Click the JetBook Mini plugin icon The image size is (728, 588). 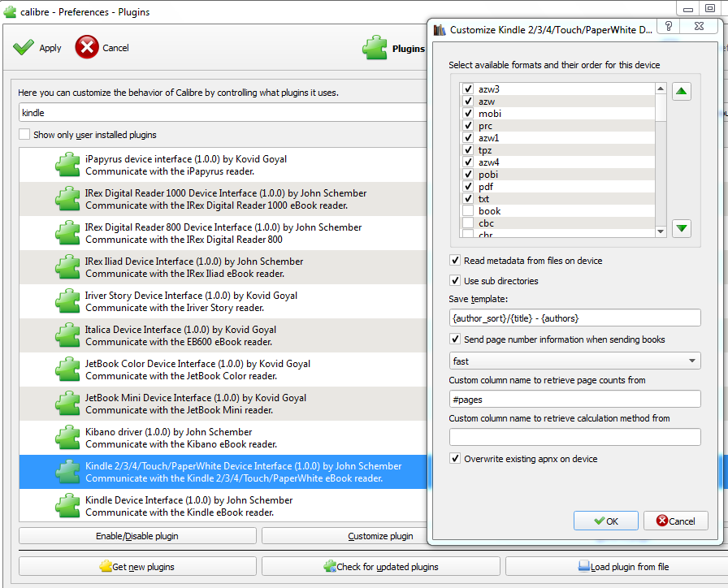pyautogui.click(x=67, y=404)
